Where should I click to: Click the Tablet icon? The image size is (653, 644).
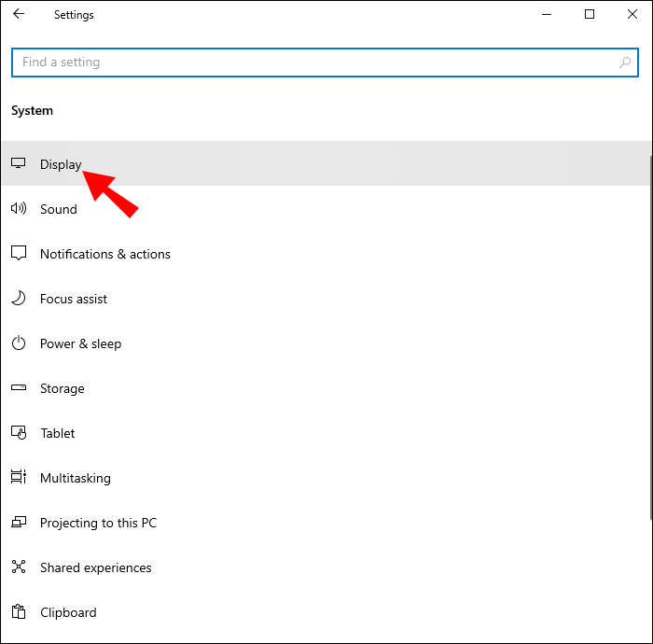pyautogui.click(x=19, y=433)
